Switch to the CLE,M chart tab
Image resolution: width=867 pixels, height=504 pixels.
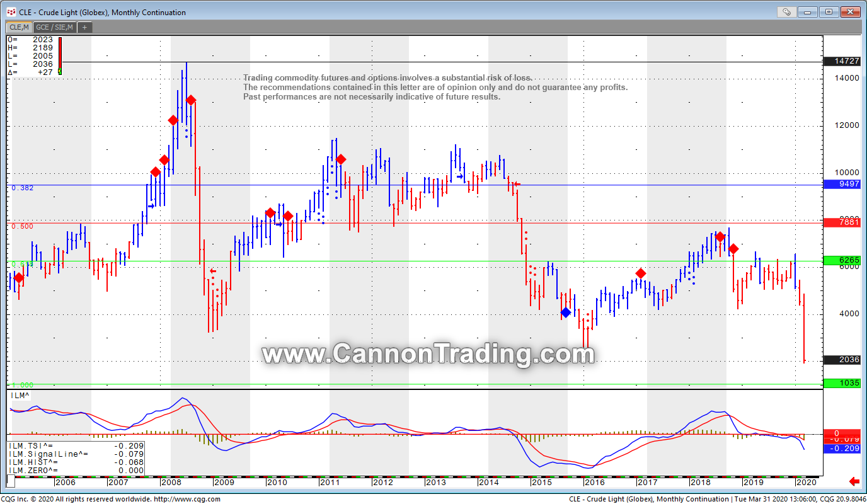coord(18,27)
